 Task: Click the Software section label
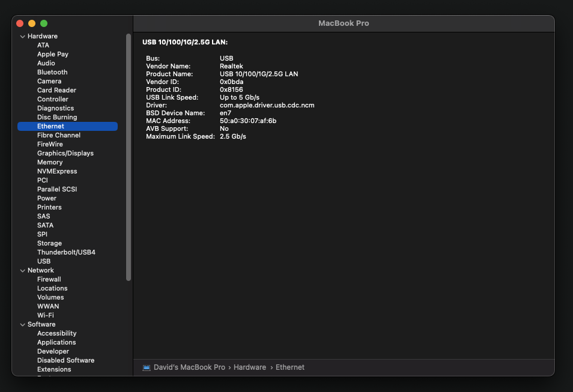click(41, 324)
